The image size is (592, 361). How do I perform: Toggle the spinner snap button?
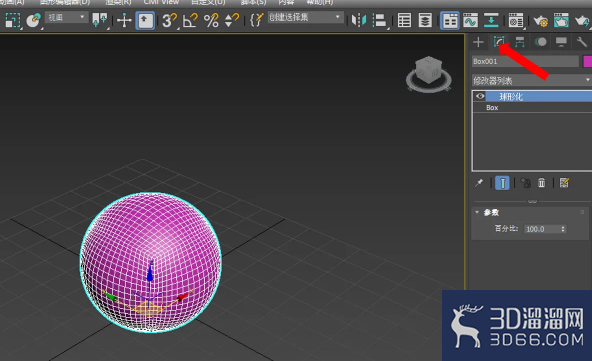coord(231,20)
